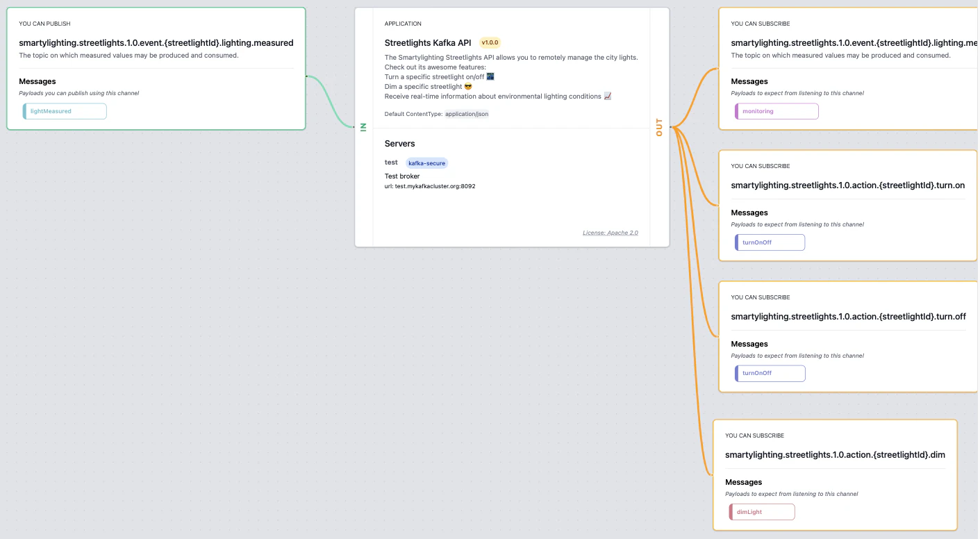980x539 pixels.
Task: Select the 'test' server name
Action: pos(391,163)
